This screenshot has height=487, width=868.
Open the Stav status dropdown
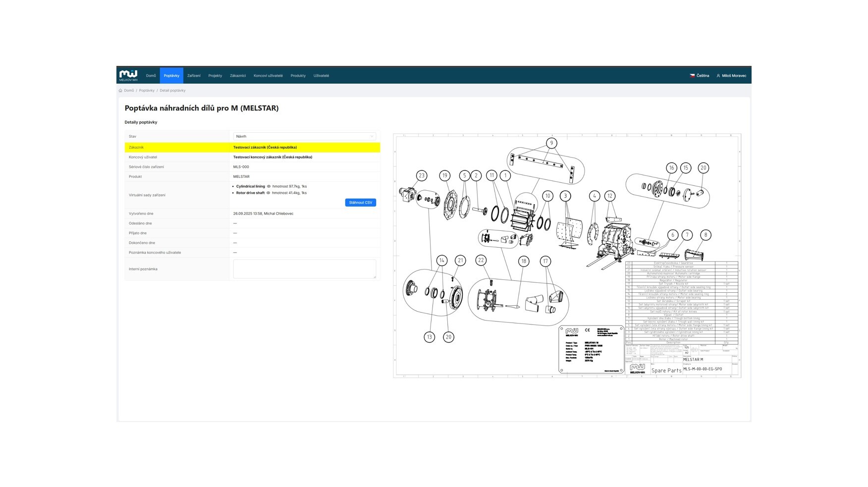[304, 136]
